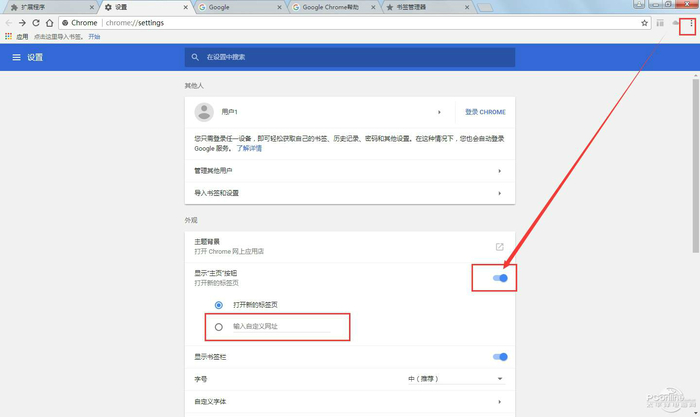Expand 管理其他用户 via its arrow
This screenshot has height=417, width=700.
click(500, 171)
